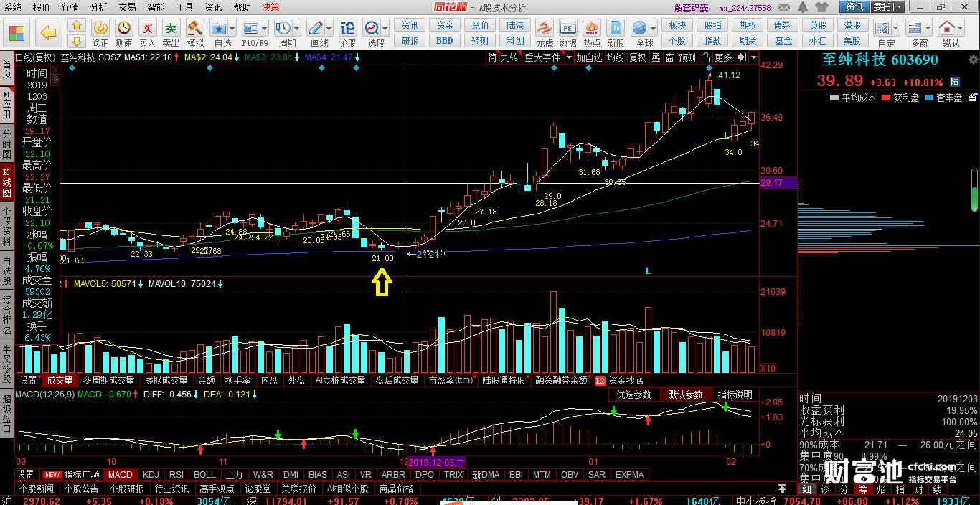Click the 2019-12-03 date marker on timeline
980x505 pixels.
437,461
